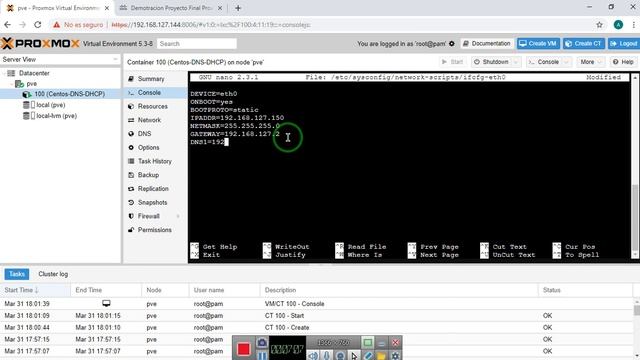
Task: Open the recorder settings gear
Action: [x=395, y=356]
